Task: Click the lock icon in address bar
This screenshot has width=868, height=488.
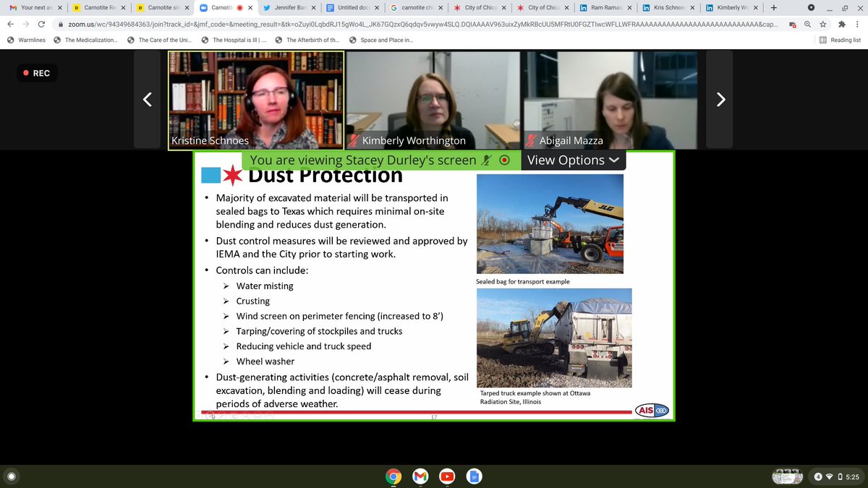Action: (62, 24)
